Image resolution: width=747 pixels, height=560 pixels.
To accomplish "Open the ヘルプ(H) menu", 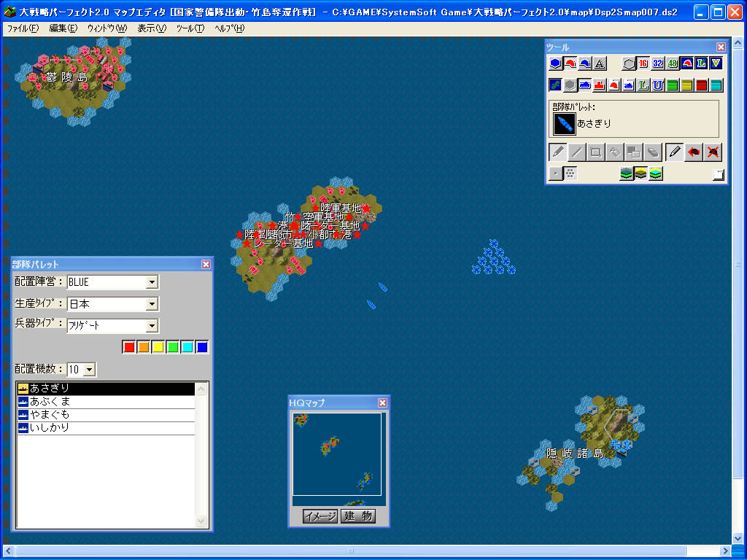I will [230, 28].
